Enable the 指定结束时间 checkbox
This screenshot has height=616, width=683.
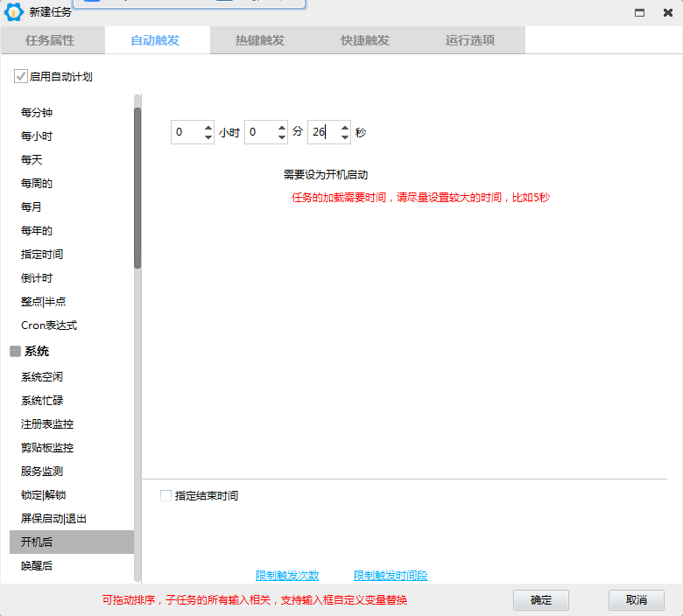pos(166,496)
